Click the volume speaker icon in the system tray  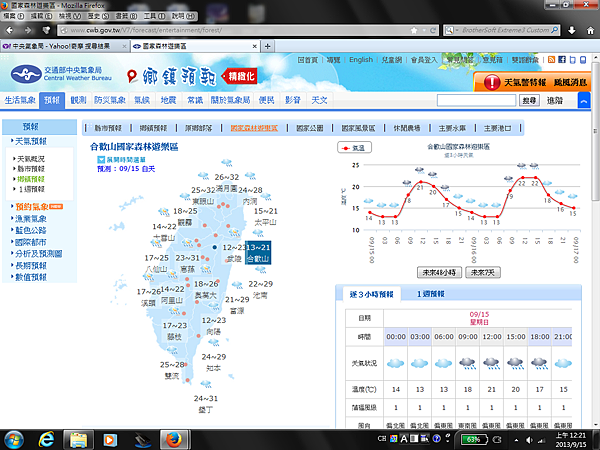[530, 440]
